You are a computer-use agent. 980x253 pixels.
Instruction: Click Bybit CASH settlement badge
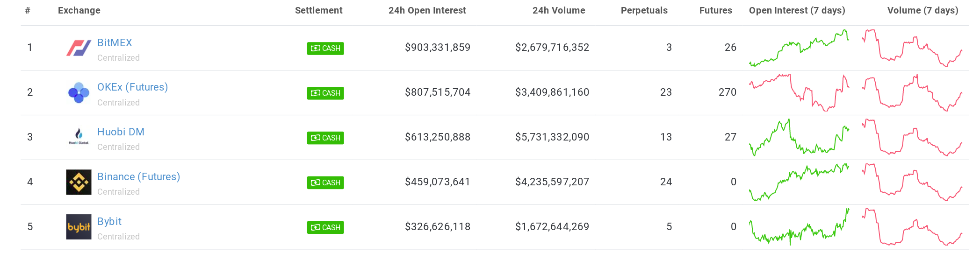click(325, 228)
